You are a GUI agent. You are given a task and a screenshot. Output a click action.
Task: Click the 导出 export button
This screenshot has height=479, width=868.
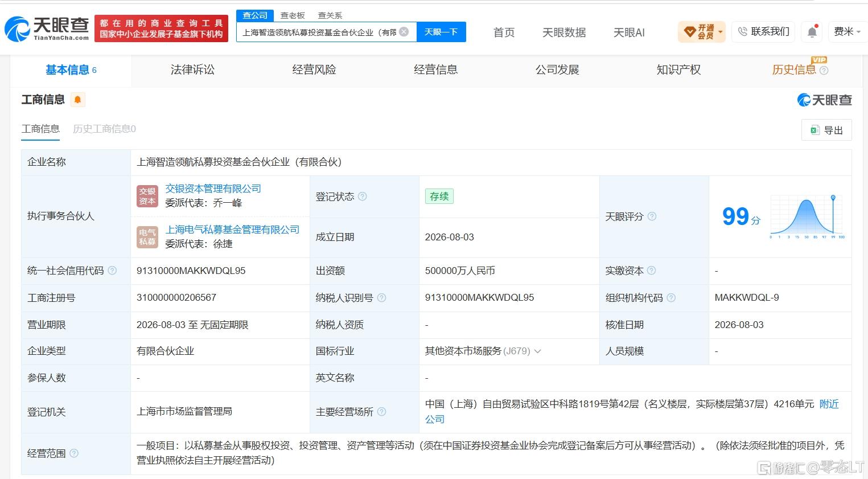826,130
